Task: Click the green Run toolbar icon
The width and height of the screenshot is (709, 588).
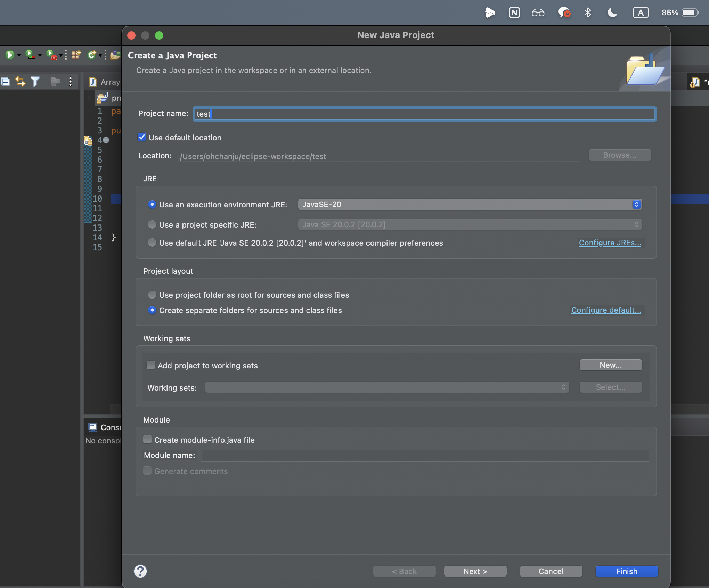Action: 9,55
